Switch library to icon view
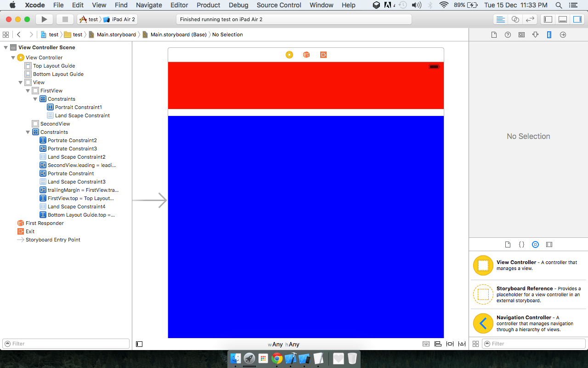 point(475,344)
